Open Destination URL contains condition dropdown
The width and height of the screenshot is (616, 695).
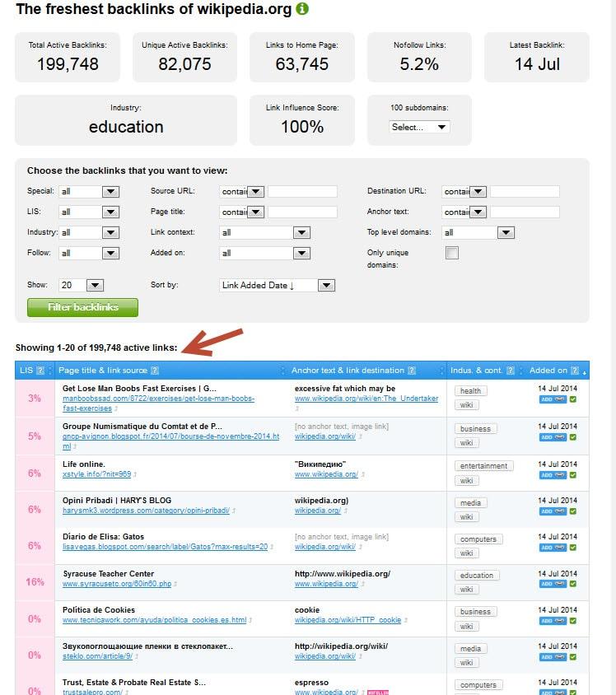(x=464, y=192)
